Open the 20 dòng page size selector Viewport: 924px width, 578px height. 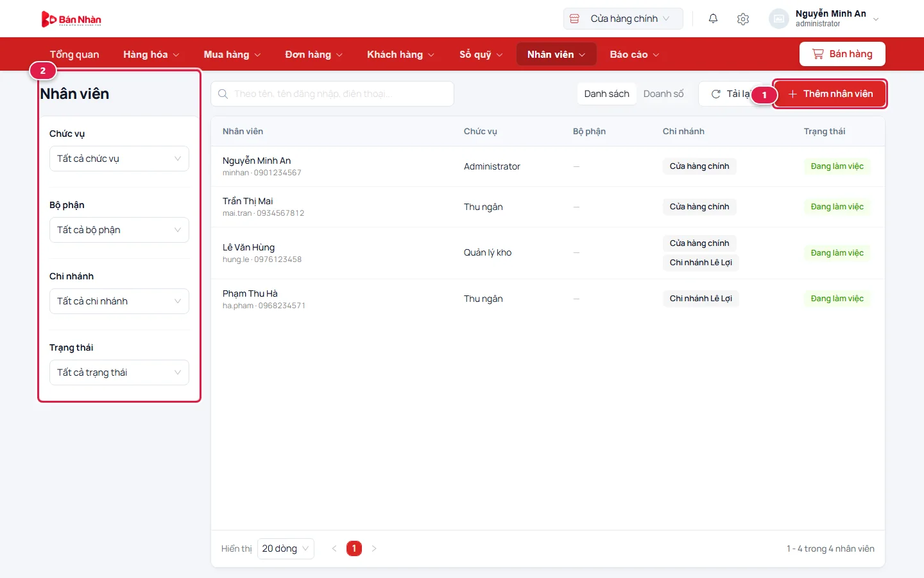pos(286,548)
